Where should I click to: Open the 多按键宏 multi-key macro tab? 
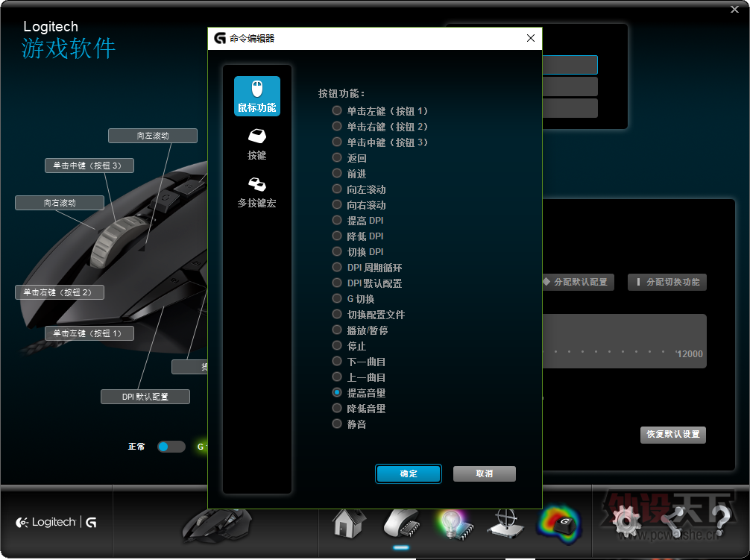(257, 192)
